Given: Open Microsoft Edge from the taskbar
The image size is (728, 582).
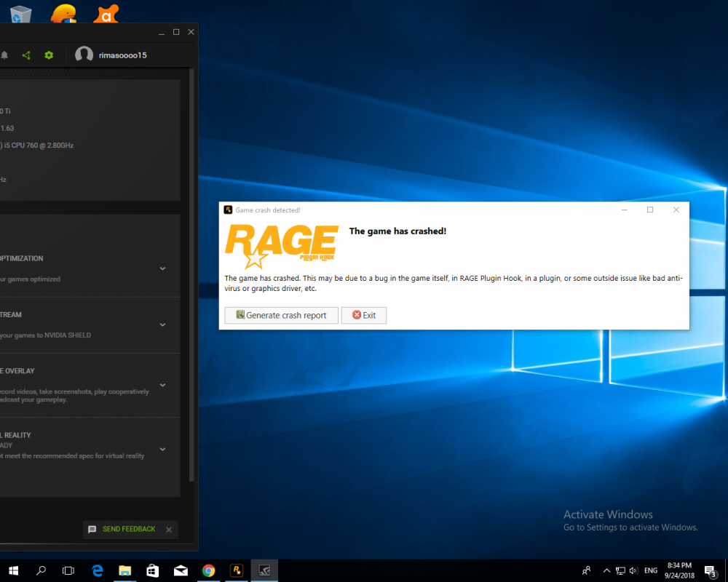Looking at the screenshot, I should [97, 570].
